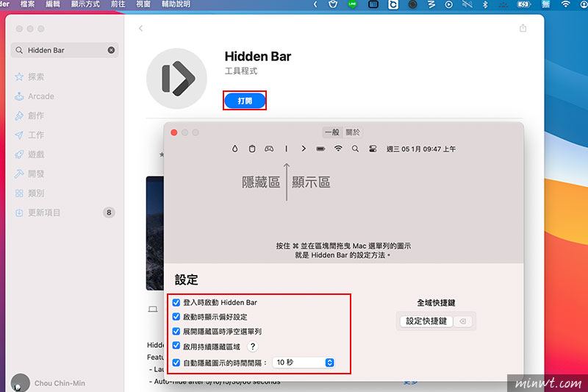Click the magnifier icon in preview bar

point(355,149)
